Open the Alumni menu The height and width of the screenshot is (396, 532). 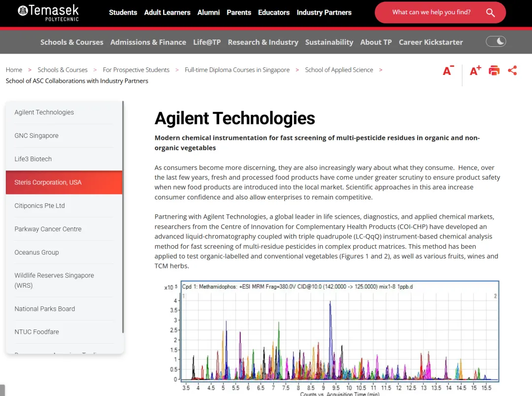tap(209, 12)
